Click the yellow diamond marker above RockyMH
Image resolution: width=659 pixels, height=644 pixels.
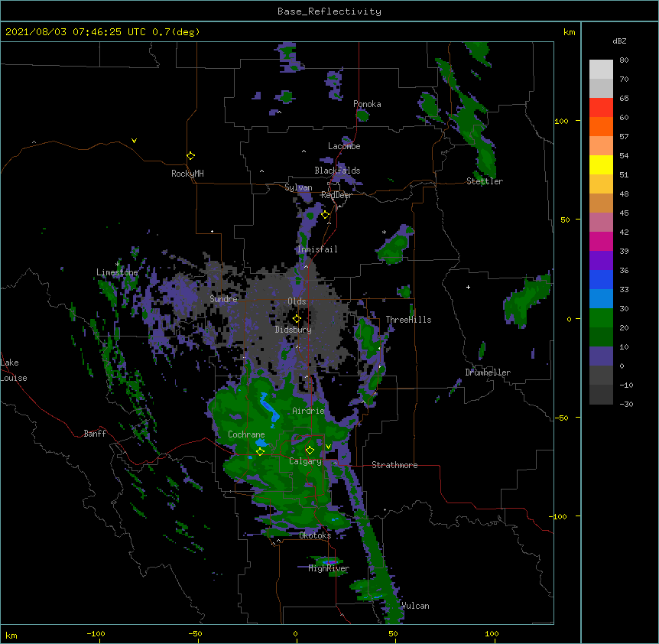point(190,156)
